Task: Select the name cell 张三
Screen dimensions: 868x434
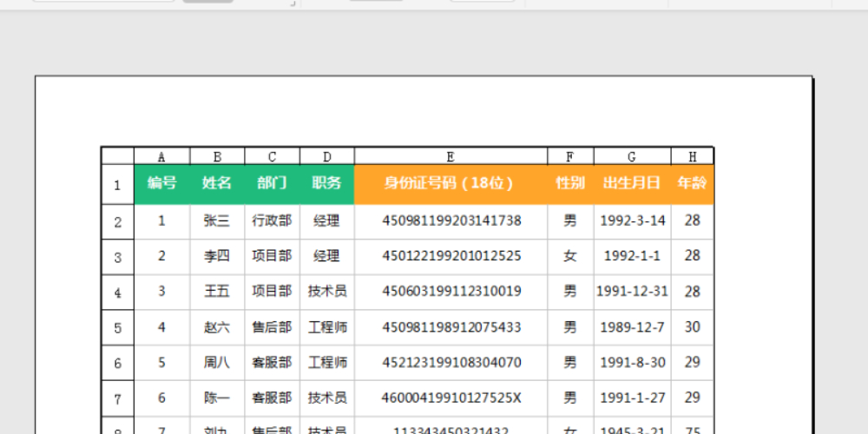Action: [217, 221]
